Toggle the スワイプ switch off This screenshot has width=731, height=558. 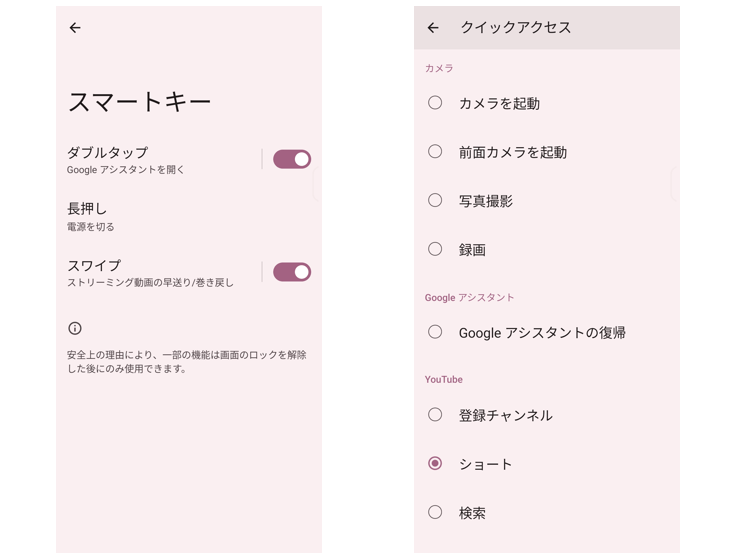point(292,272)
